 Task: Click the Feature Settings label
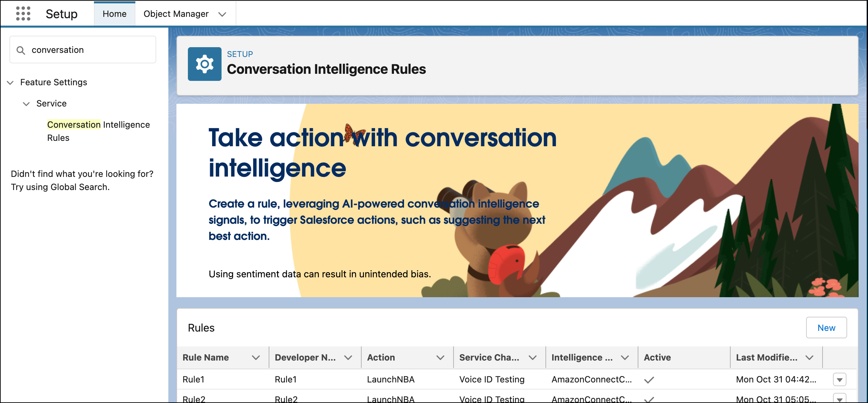[x=54, y=82]
